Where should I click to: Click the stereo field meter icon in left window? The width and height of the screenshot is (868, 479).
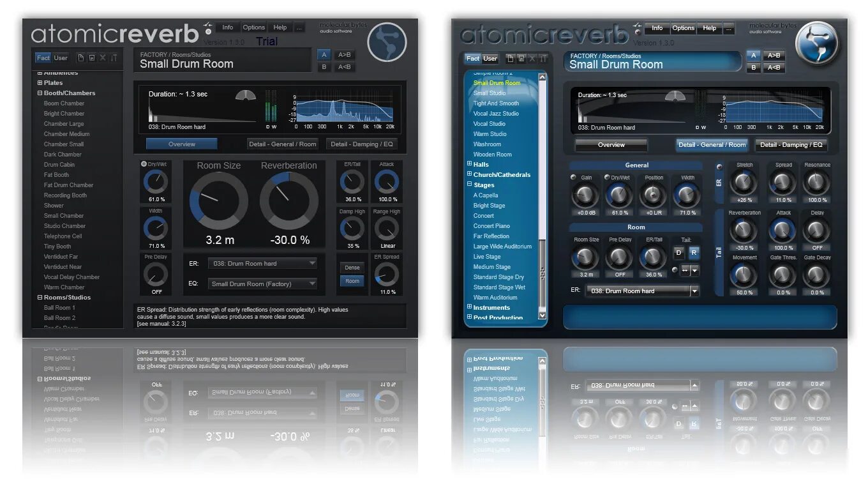[x=246, y=95]
